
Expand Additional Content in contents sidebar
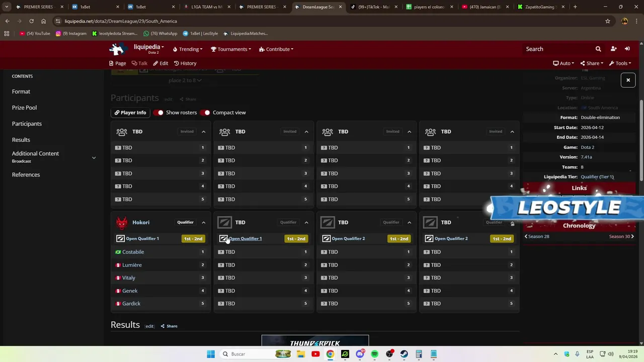click(x=94, y=157)
